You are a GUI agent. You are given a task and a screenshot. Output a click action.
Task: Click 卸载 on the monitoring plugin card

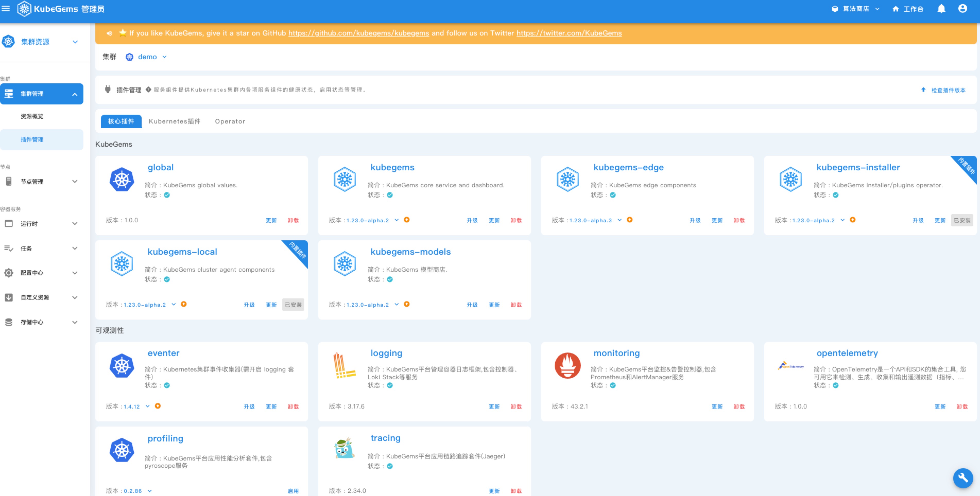click(x=739, y=407)
